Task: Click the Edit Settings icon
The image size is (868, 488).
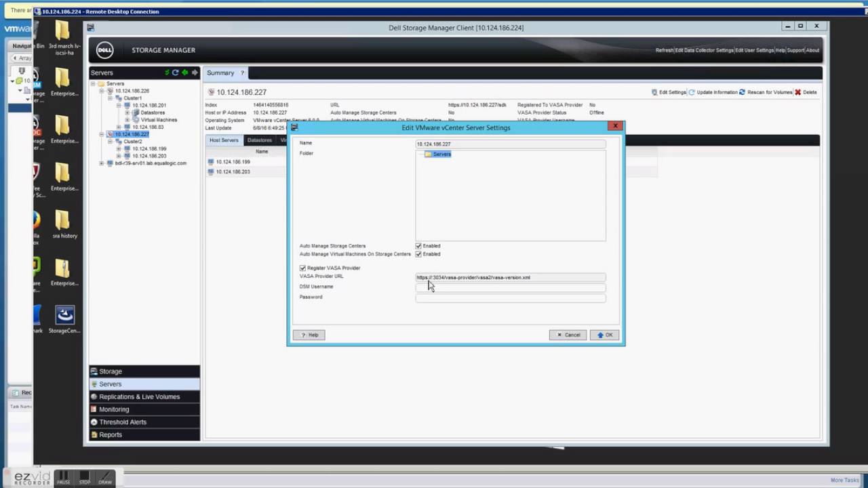Action: [x=654, y=92]
